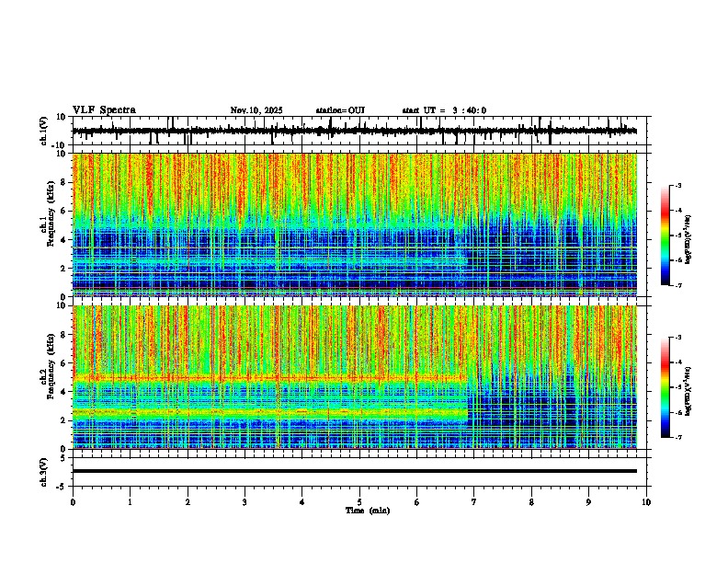Click time axis tick label "5"
Viewport: 728px width, 563px height.
(359, 502)
